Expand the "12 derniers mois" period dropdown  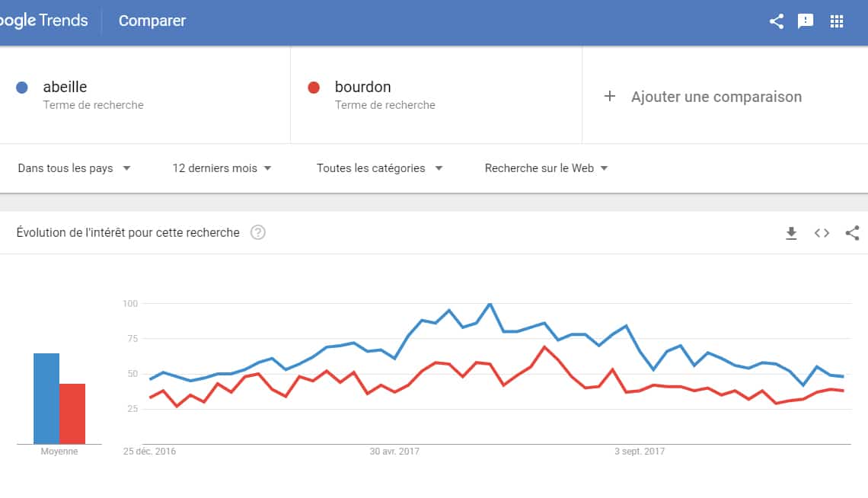tap(222, 168)
